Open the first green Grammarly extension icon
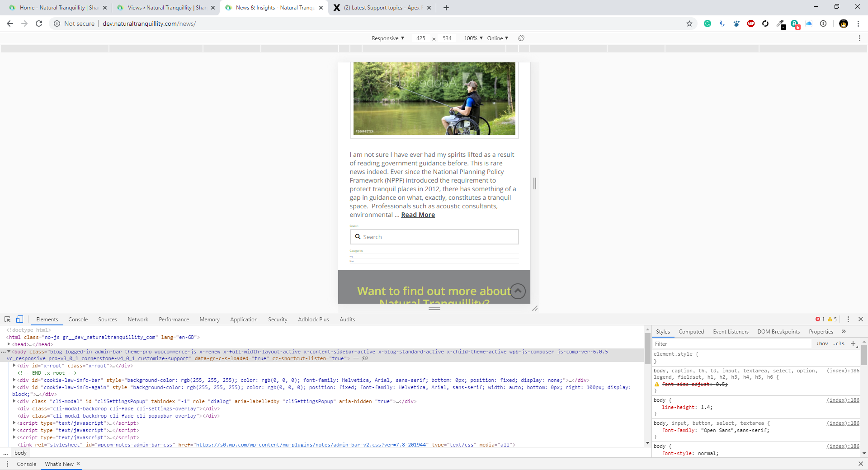Screen dimensions: 868x470 [x=708, y=23]
